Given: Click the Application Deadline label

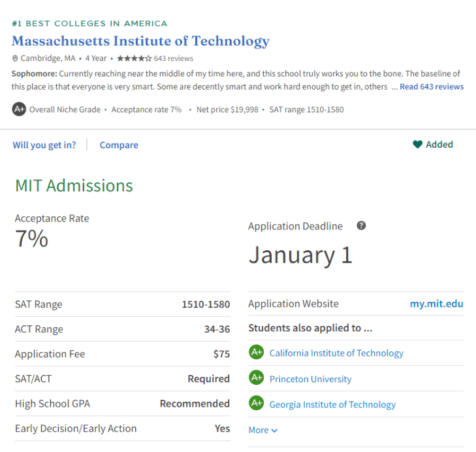Looking at the screenshot, I should [295, 226].
